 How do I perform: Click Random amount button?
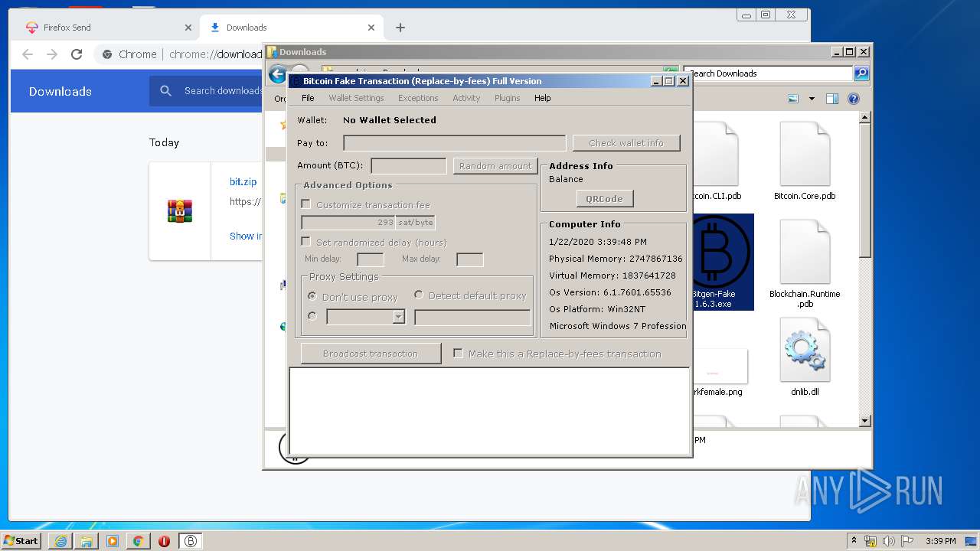(495, 166)
